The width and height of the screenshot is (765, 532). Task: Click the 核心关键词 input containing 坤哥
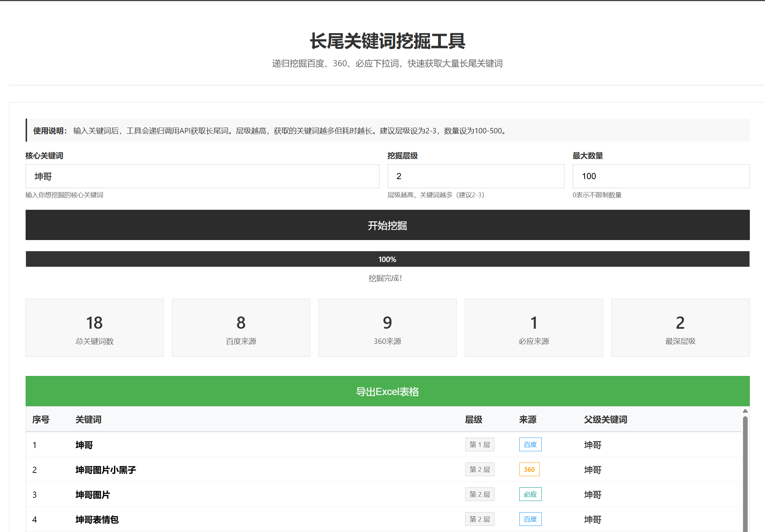coord(202,176)
